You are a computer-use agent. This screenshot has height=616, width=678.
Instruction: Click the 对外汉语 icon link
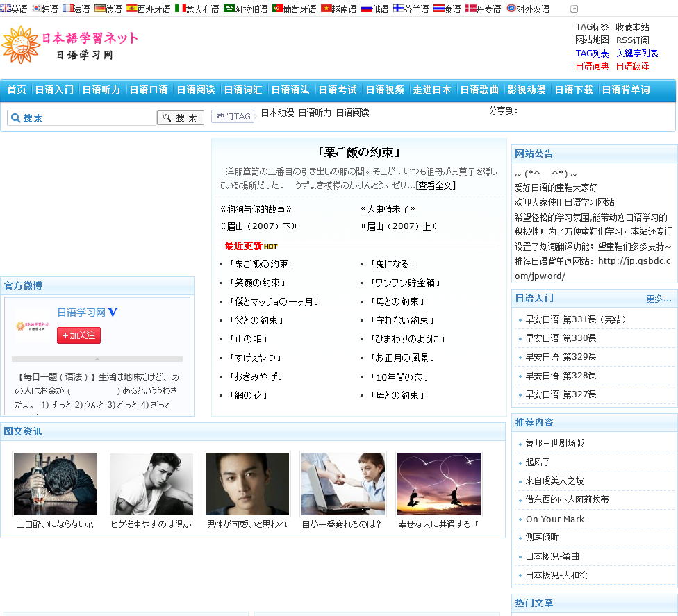coord(528,8)
